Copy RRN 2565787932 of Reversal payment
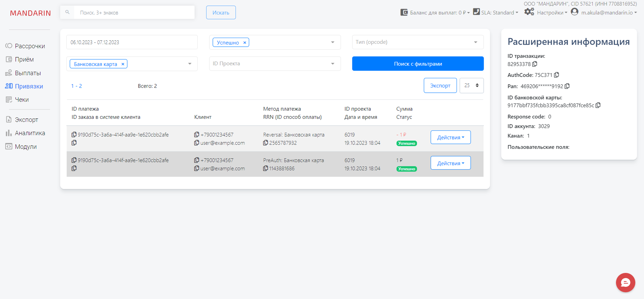Viewport: 644px width, 299px height. [x=265, y=143]
